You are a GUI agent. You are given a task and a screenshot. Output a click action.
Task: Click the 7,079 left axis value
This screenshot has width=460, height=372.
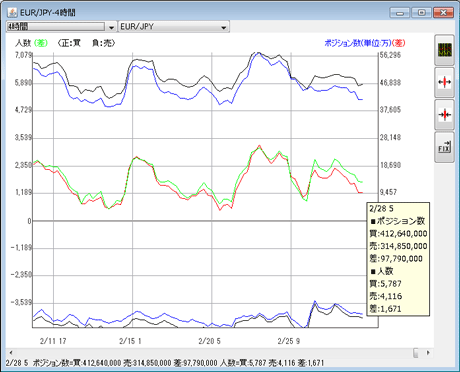tap(23, 55)
